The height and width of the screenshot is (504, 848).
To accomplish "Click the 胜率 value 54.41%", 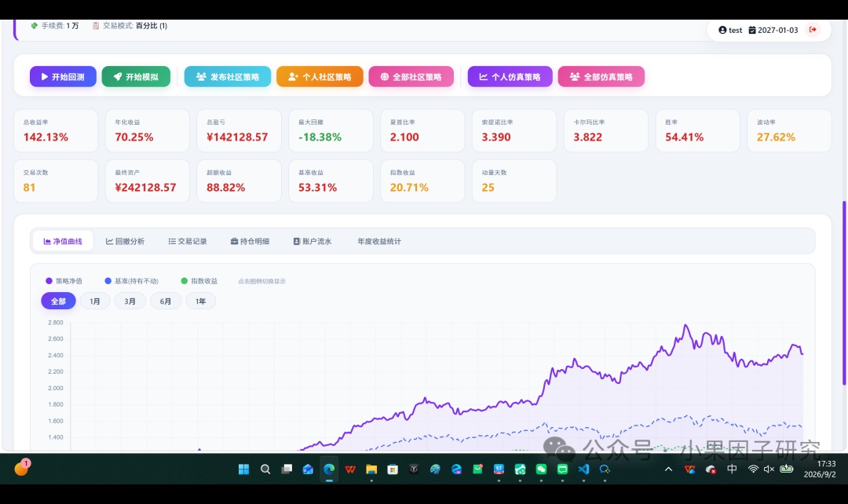I will click(x=685, y=137).
